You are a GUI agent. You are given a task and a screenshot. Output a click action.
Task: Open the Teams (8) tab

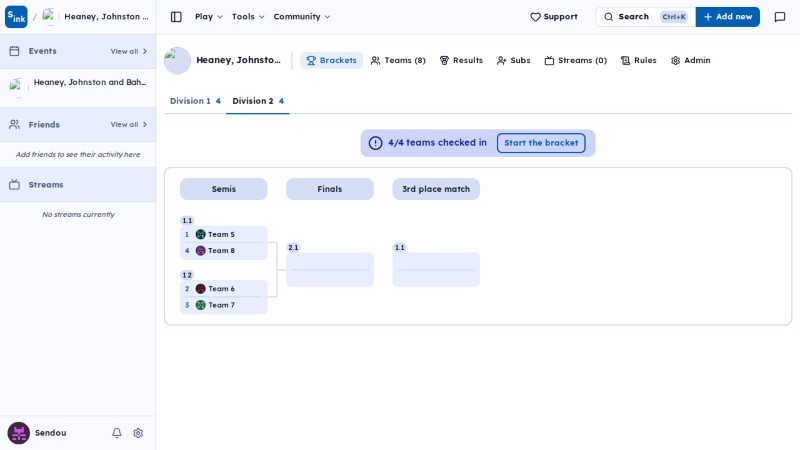click(x=398, y=60)
